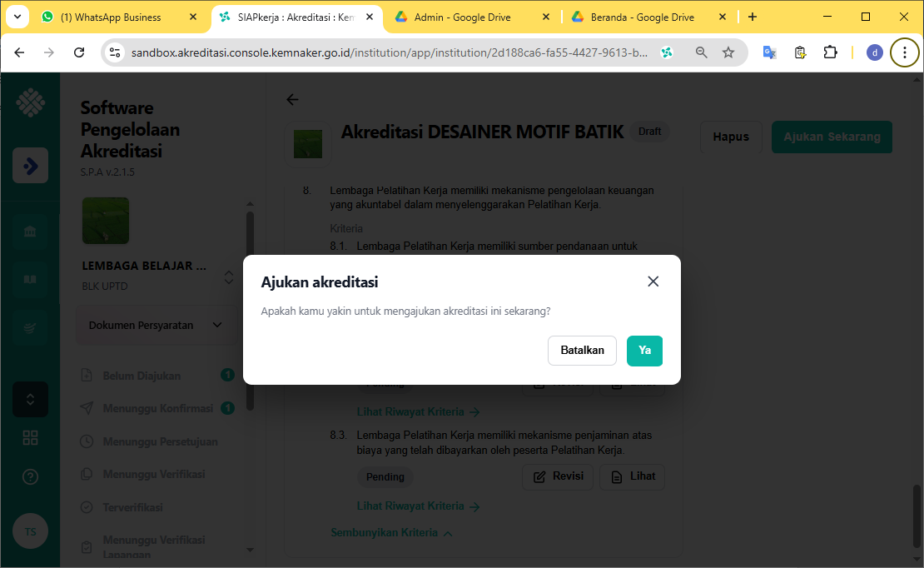Open the tab search dropdown arrow

(x=17, y=17)
